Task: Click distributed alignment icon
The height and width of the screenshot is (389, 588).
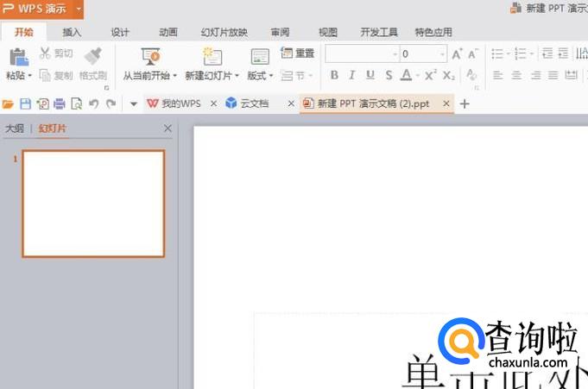Action: pos(571,75)
